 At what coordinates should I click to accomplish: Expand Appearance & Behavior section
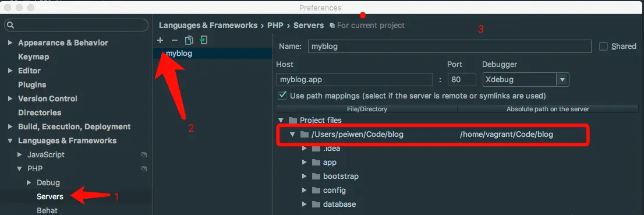coord(10,43)
